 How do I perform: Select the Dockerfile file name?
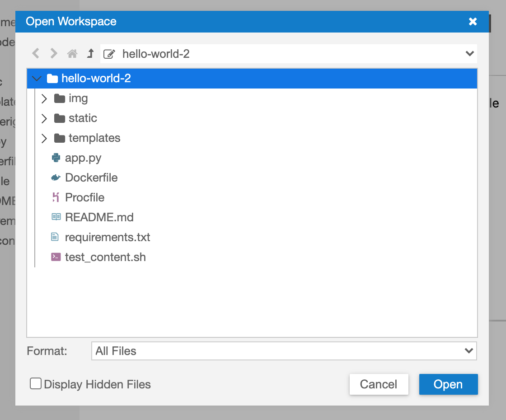pyautogui.click(x=91, y=178)
